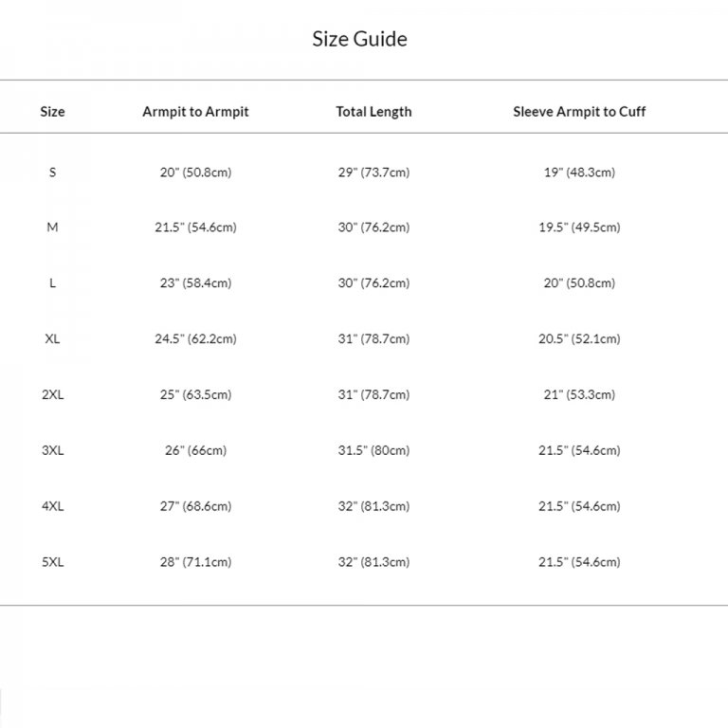728x728 pixels.
Task: Select the XL size row label
Action: coord(52,339)
